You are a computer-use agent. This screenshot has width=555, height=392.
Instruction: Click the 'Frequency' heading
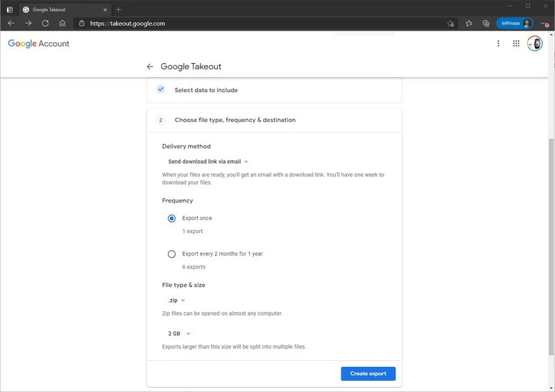pos(178,201)
